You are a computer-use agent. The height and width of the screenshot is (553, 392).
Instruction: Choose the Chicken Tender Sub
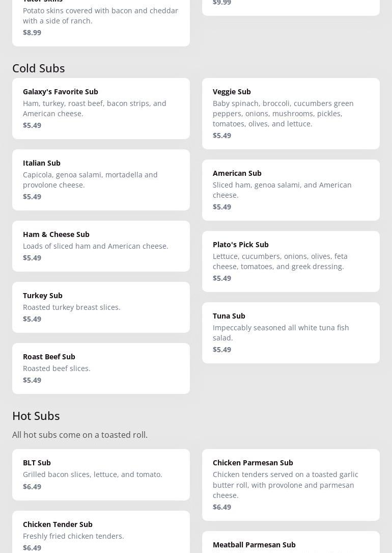101,533
